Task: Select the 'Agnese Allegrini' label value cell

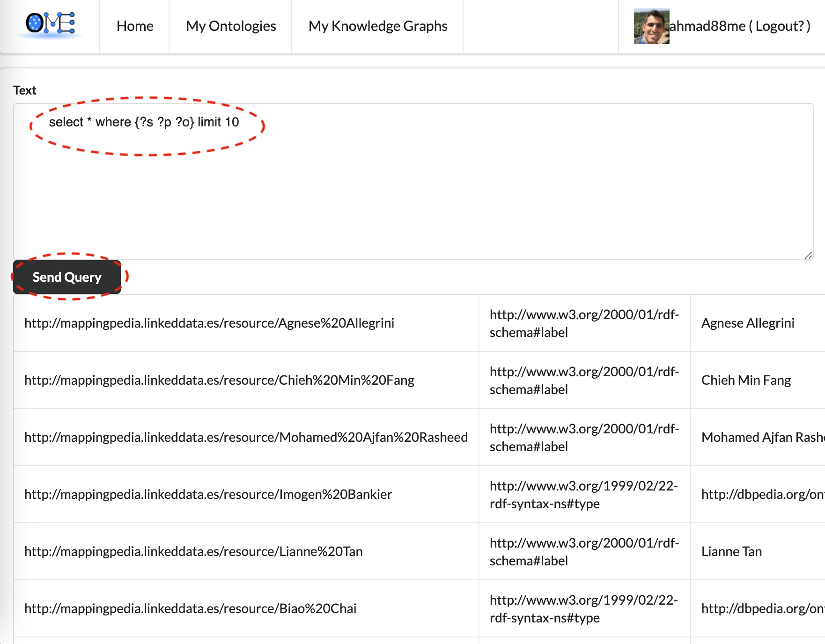Action: point(748,323)
